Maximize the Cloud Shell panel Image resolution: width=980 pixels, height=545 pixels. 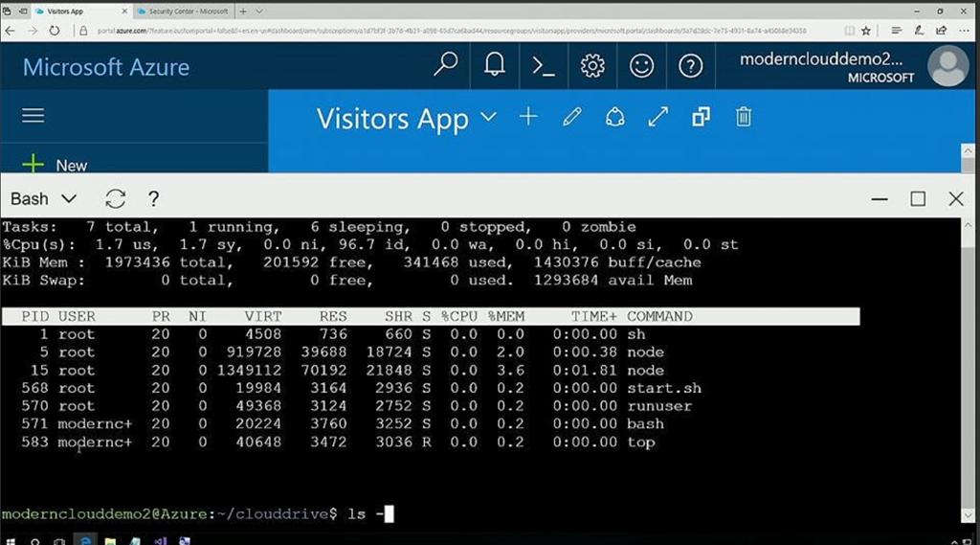[x=918, y=199]
